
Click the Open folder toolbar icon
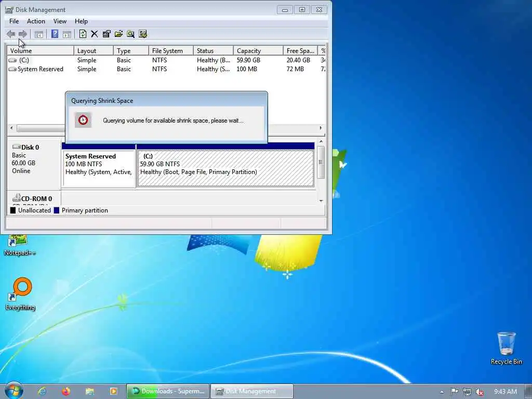tap(118, 34)
